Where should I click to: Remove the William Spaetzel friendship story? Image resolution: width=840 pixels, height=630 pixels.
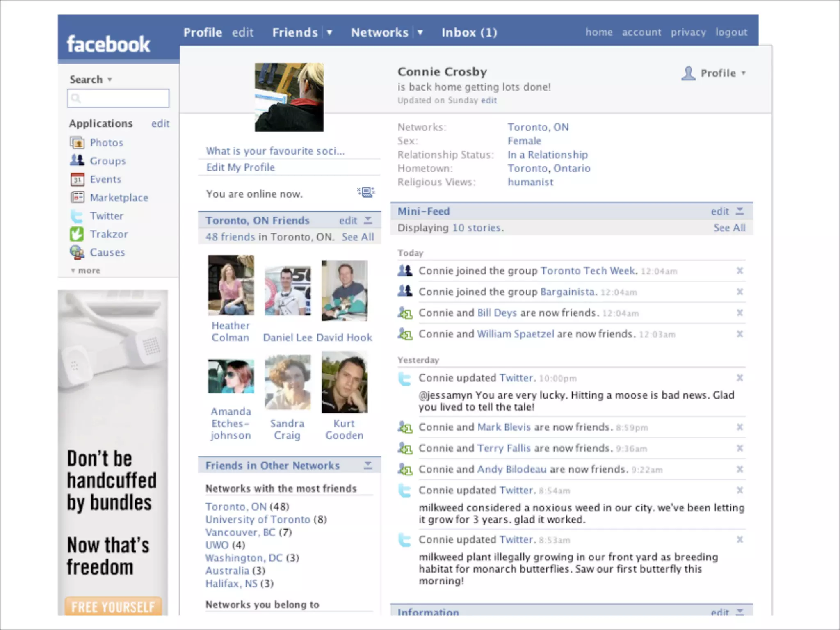[740, 334]
